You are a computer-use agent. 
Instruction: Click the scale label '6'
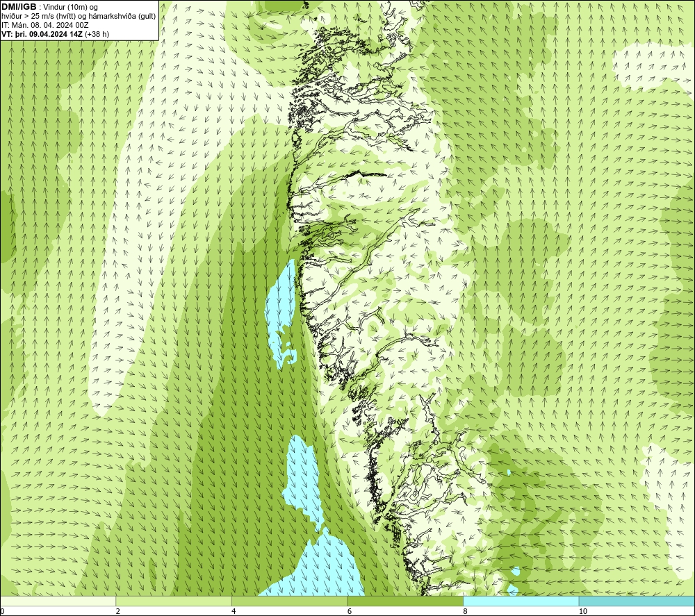pyautogui.click(x=350, y=611)
